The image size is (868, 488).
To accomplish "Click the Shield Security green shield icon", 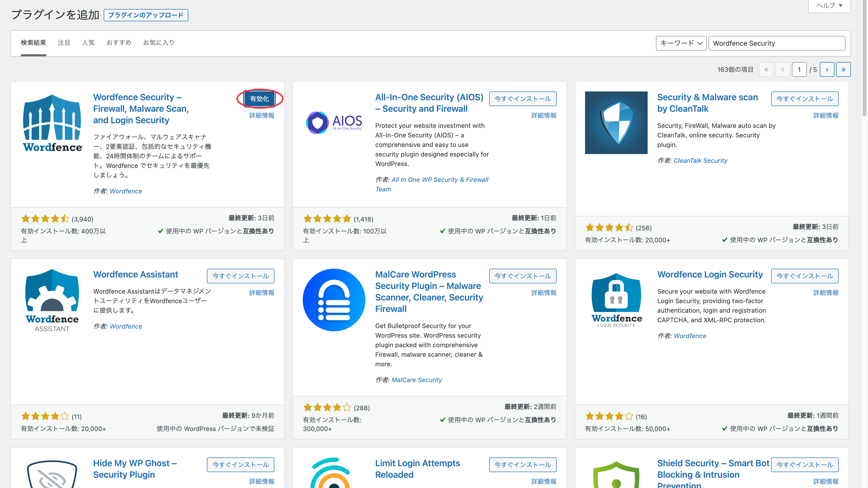I will pyautogui.click(x=616, y=475).
